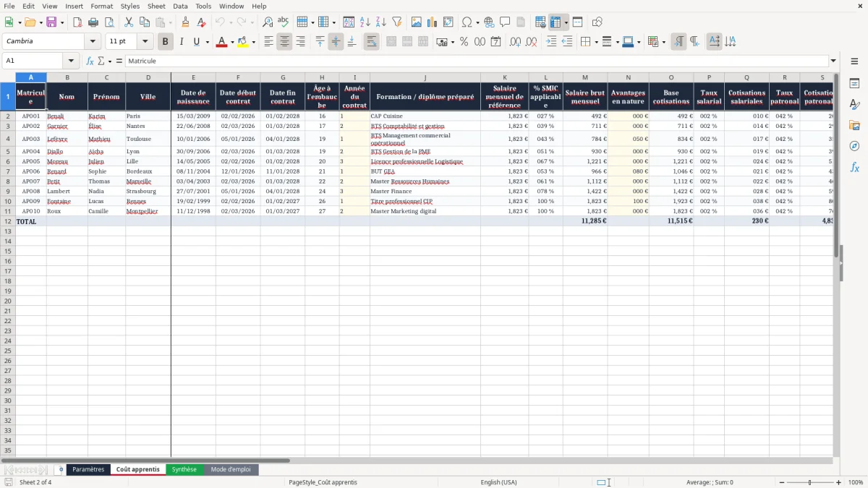Viewport: 868px width, 488px height.
Task: Open the Styles menu
Action: (130, 6)
